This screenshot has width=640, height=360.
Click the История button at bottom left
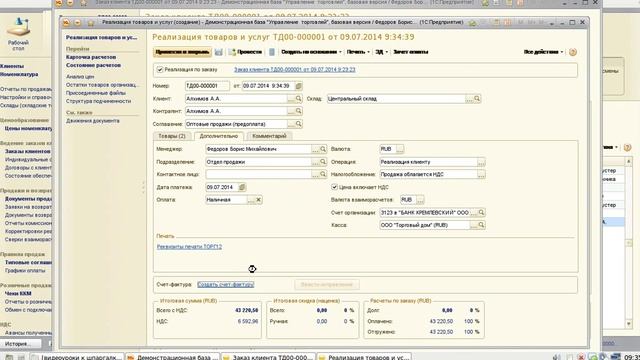18,344
